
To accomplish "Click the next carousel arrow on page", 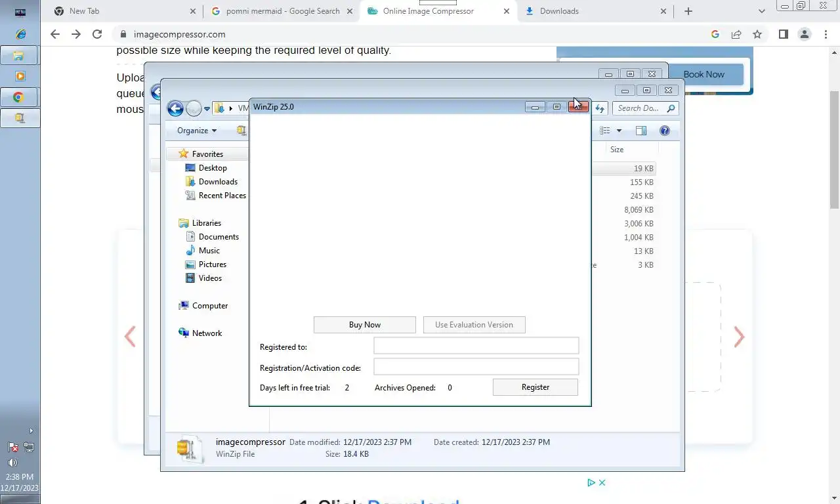I will [740, 337].
